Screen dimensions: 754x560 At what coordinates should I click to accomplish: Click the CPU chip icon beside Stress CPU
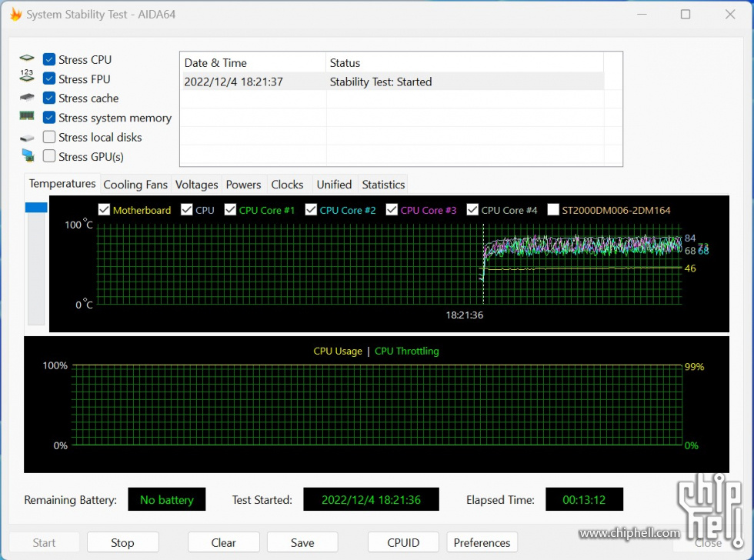pyautogui.click(x=27, y=58)
